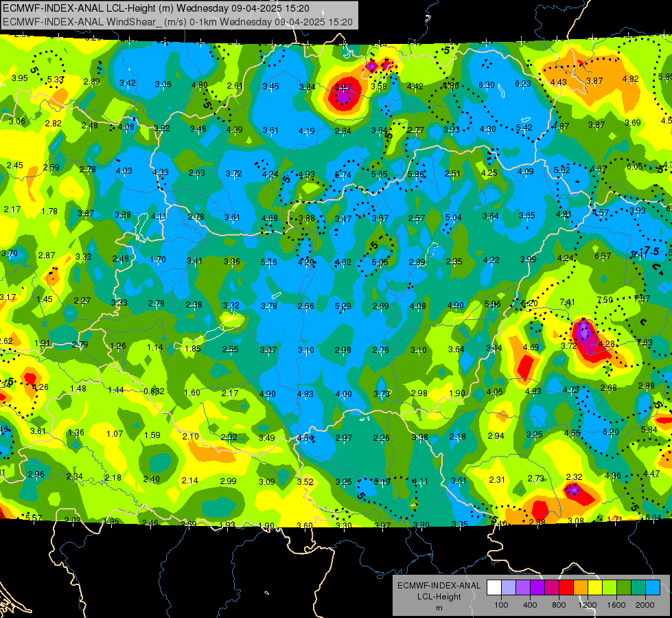Click the legend title ECMWF-INDEX-ANAL
672x618 pixels.
439,586
